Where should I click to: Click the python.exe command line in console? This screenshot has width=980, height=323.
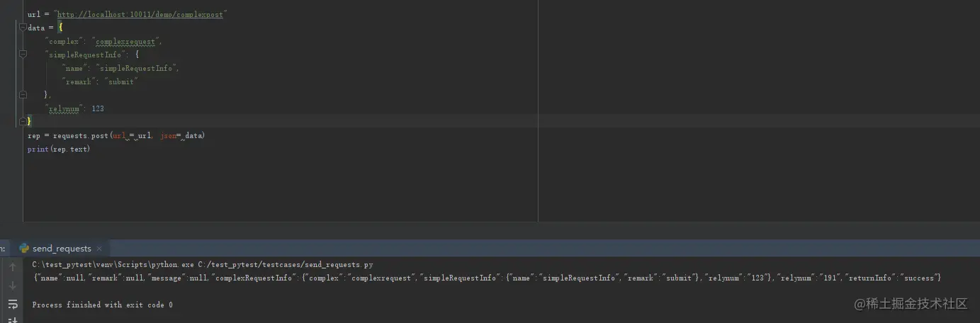point(203,265)
